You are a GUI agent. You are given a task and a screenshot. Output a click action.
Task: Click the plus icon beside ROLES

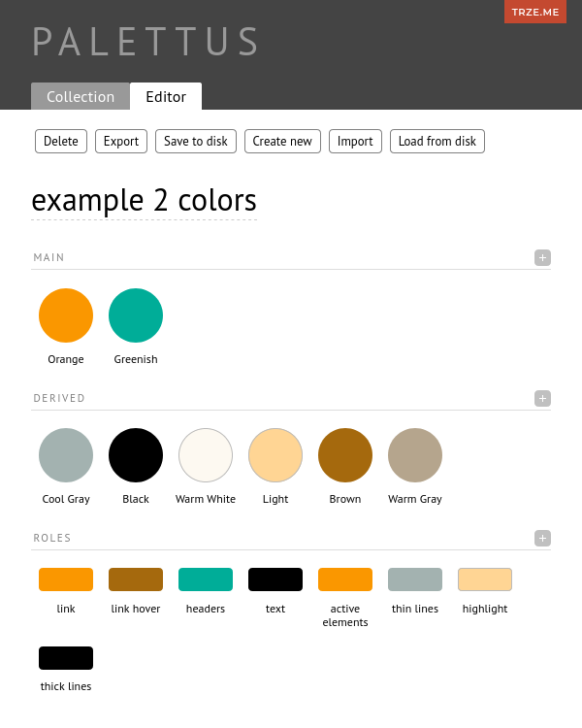[x=542, y=538]
